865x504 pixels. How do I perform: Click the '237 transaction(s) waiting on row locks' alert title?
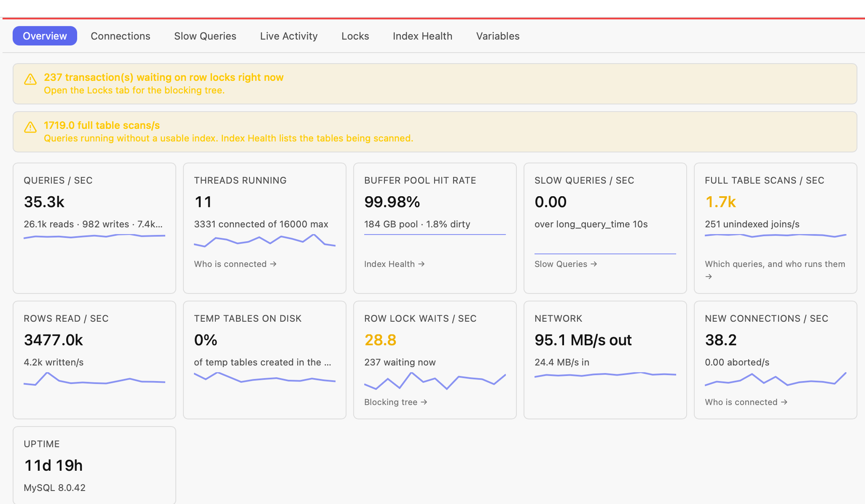coord(163,77)
